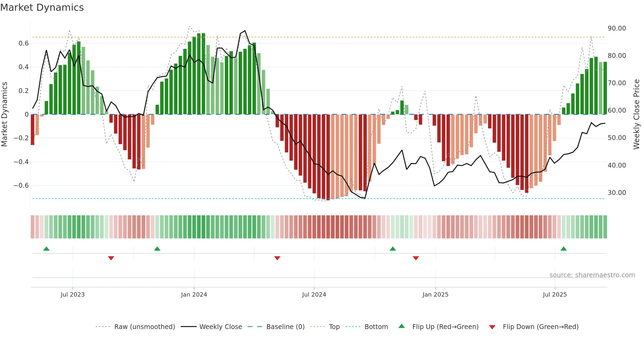The width and height of the screenshot is (644, 362).
Task: Toggle the Bottom legend entry
Action: [367, 327]
